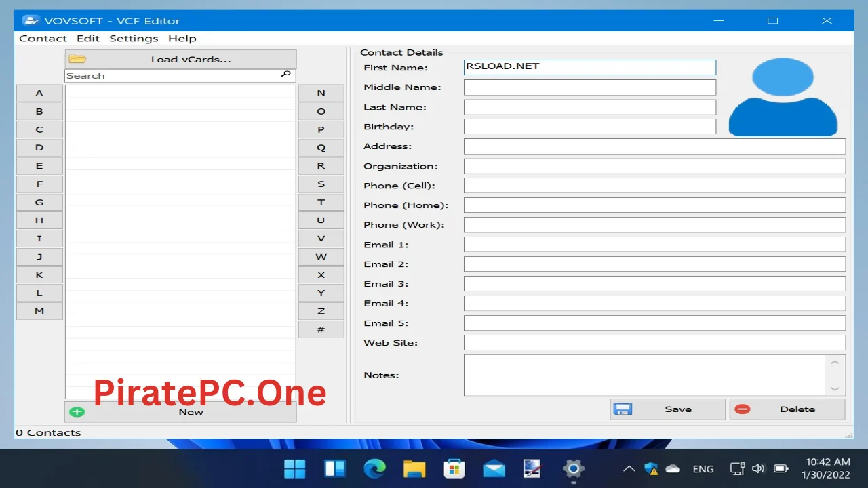Click the Organization field
This screenshot has height=488, width=868.
pyautogui.click(x=654, y=165)
